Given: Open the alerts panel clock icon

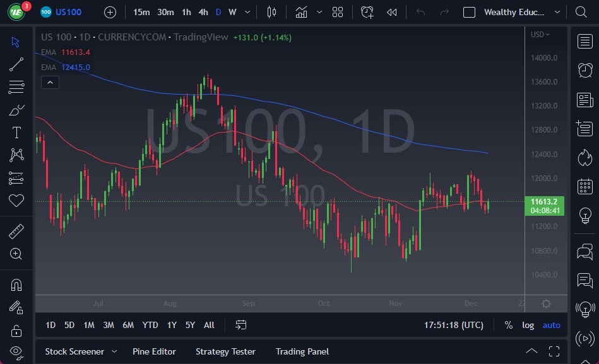Looking at the screenshot, I should coord(584,70).
